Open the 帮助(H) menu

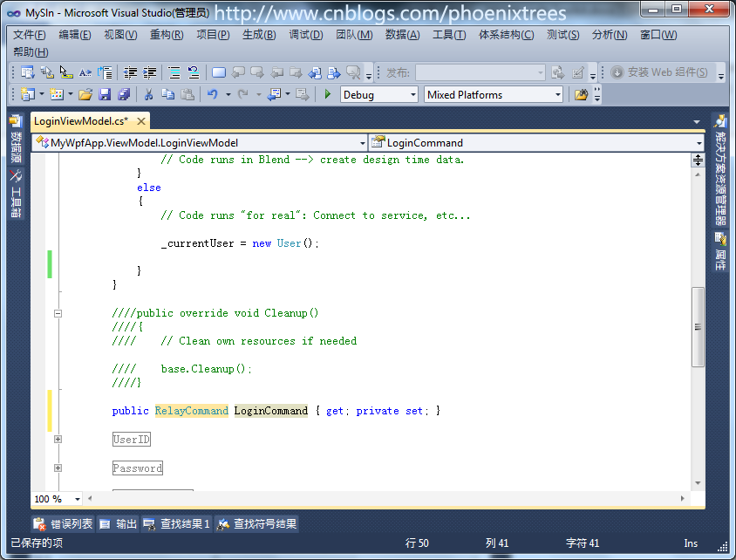pos(31,52)
